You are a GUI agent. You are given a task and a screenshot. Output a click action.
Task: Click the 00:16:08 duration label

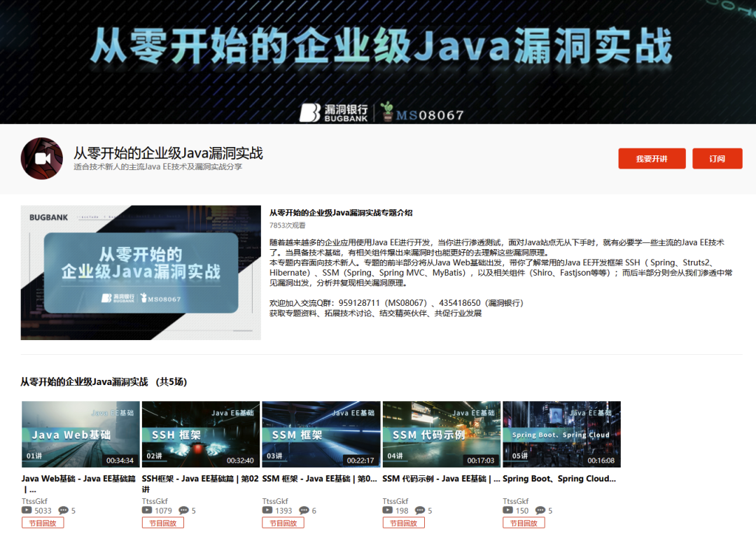click(x=601, y=461)
